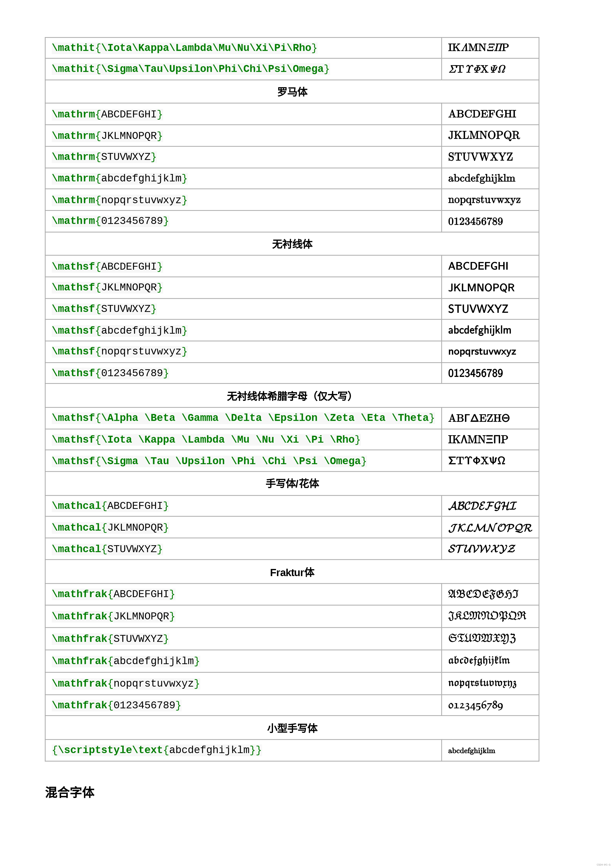Click the \mathsf{JKLMNOPQR} code

point(107,287)
